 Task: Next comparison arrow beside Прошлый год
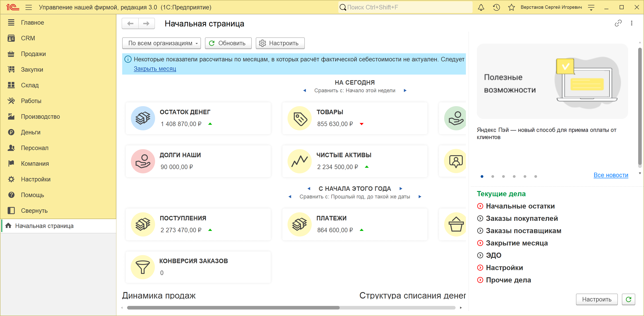click(x=420, y=197)
